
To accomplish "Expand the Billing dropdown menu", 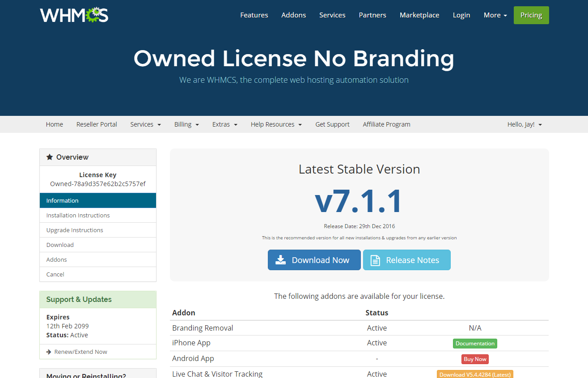I will tap(186, 124).
